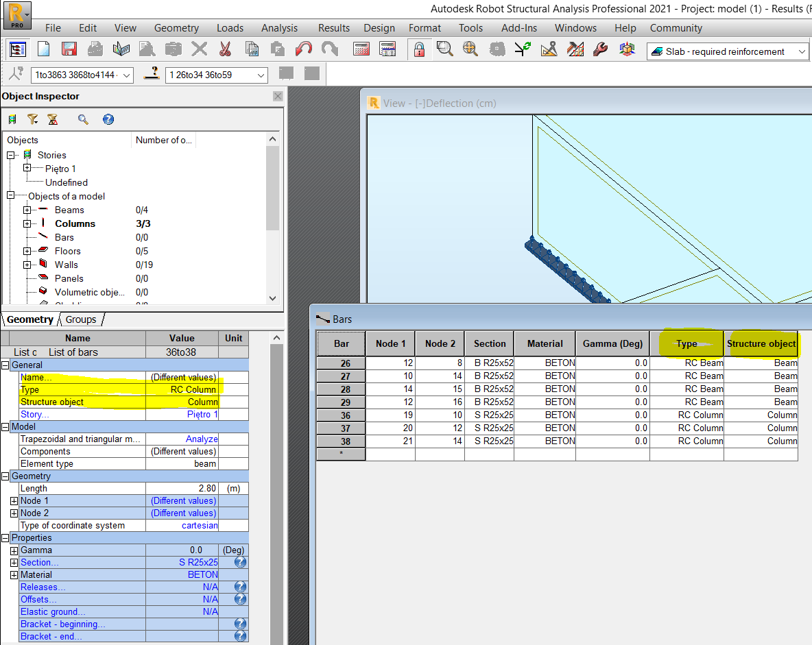Click the Cut scissors toolbar icon
812x645 pixels.
224,49
